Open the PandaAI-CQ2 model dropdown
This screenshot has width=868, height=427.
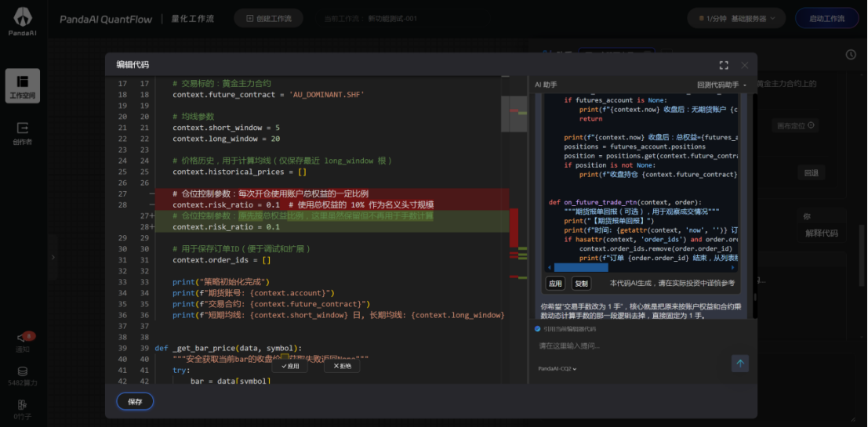(557, 368)
